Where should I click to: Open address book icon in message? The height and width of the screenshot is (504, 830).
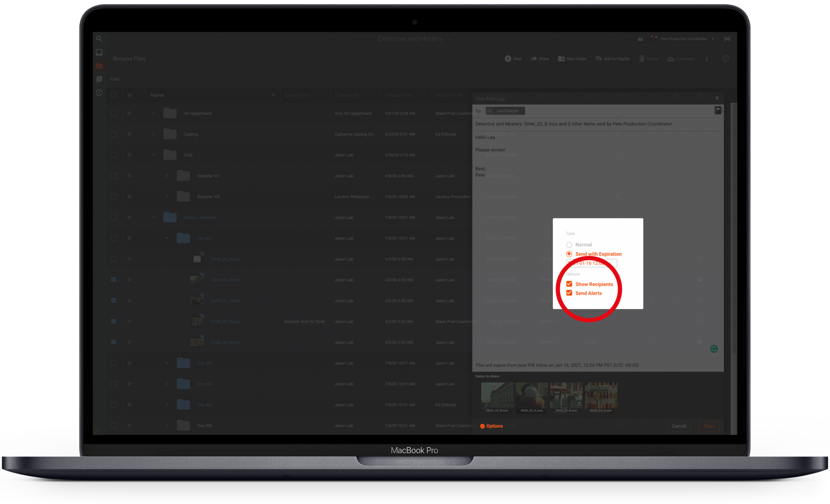[x=718, y=110]
